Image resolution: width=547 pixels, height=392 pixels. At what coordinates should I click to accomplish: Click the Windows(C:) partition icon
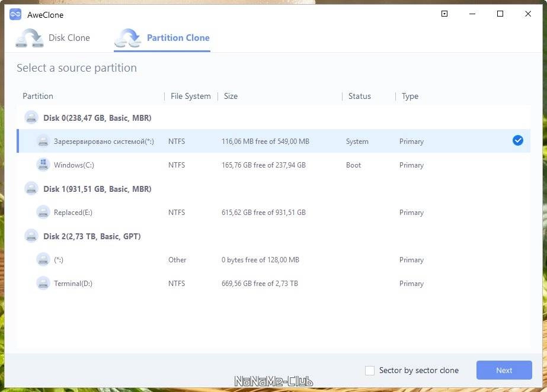pos(43,165)
